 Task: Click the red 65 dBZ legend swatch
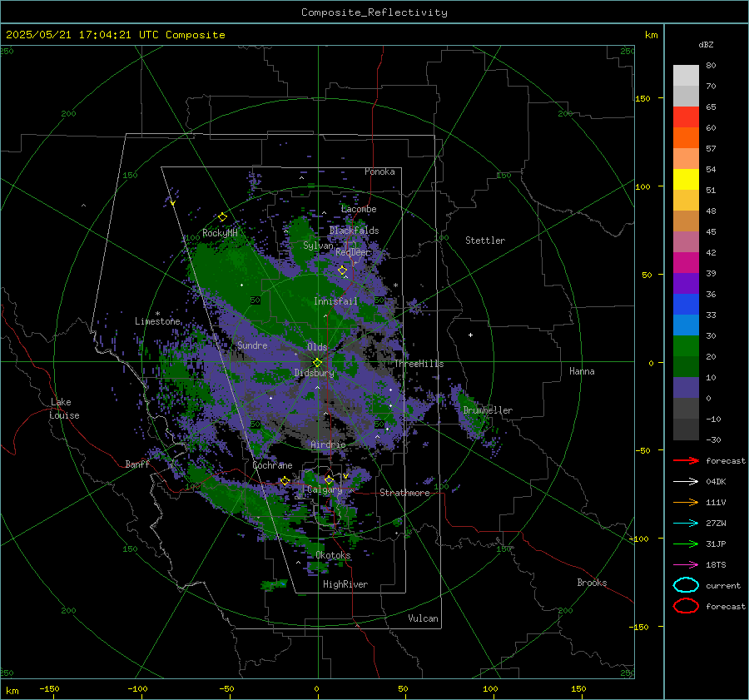pos(686,117)
